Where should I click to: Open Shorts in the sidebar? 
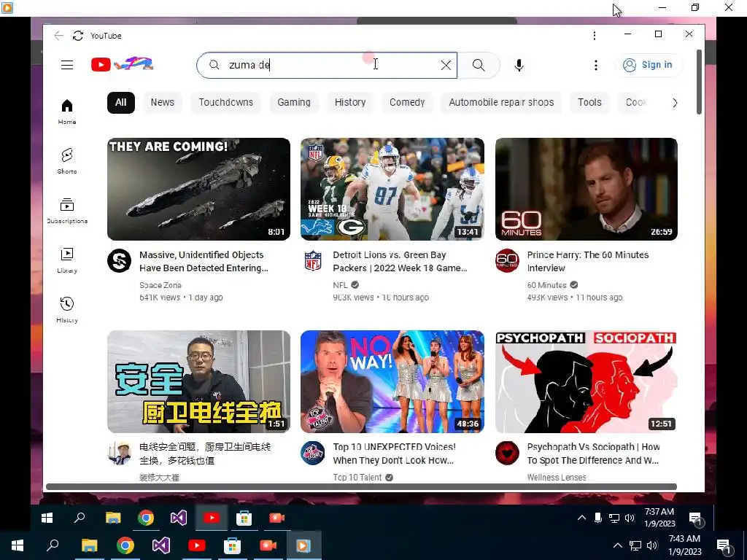[x=67, y=161]
